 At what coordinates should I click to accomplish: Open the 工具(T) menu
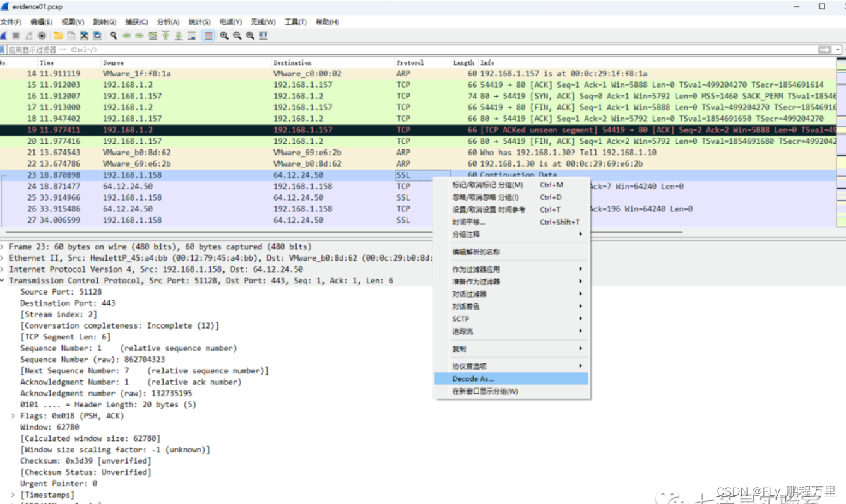[x=295, y=22]
